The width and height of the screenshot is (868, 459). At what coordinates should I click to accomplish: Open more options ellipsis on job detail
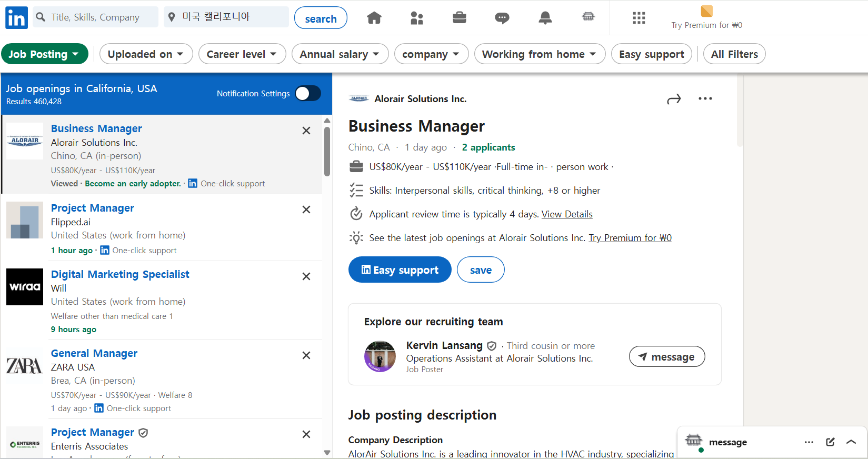pyautogui.click(x=705, y=98)
